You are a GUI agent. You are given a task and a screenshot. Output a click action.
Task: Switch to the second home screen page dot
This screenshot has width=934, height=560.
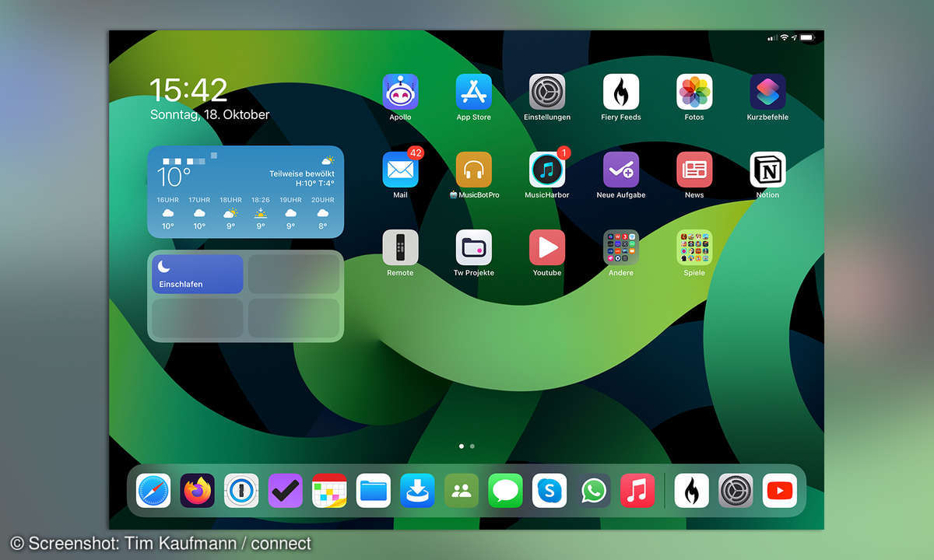[x=472, y=446]
